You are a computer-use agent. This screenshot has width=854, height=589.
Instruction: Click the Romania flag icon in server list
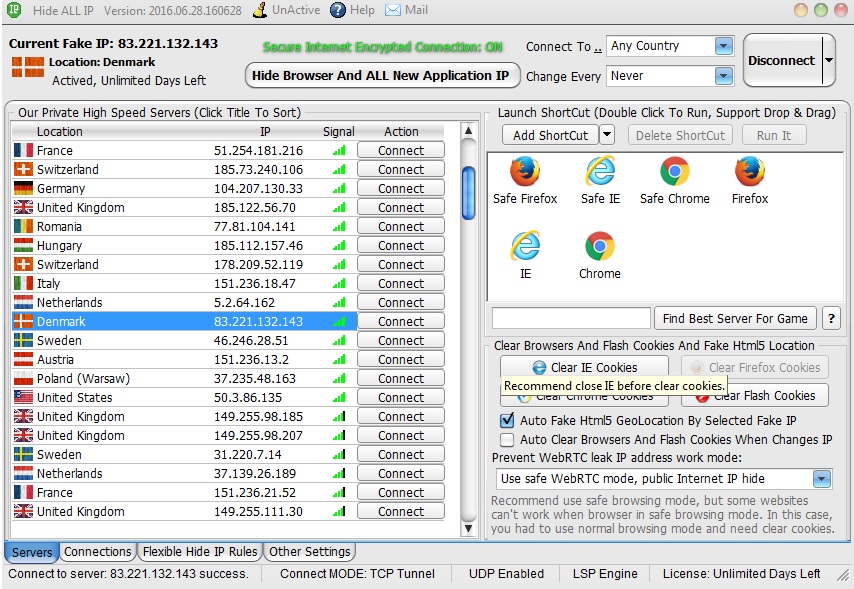tap(23, 226)
